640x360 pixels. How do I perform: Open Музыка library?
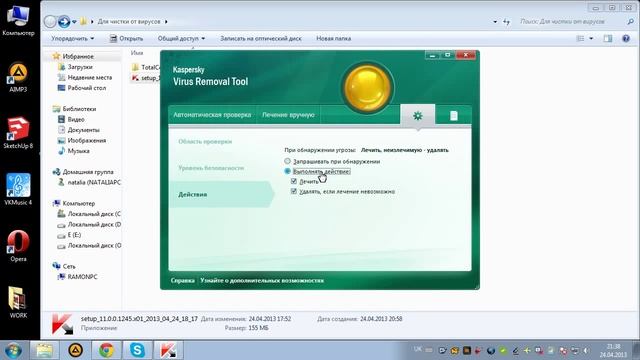click(74, 151)
